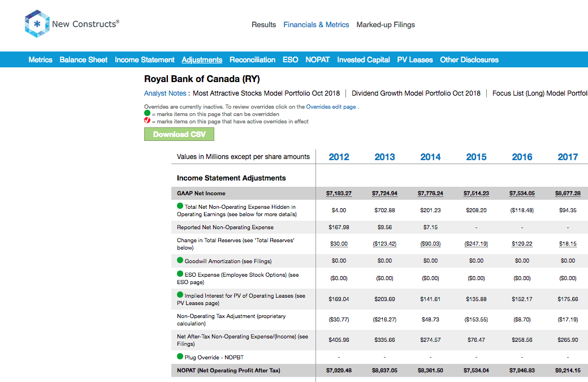Go to the Metrics section
This screenshot has height=382, width=588.
point(41,59)
